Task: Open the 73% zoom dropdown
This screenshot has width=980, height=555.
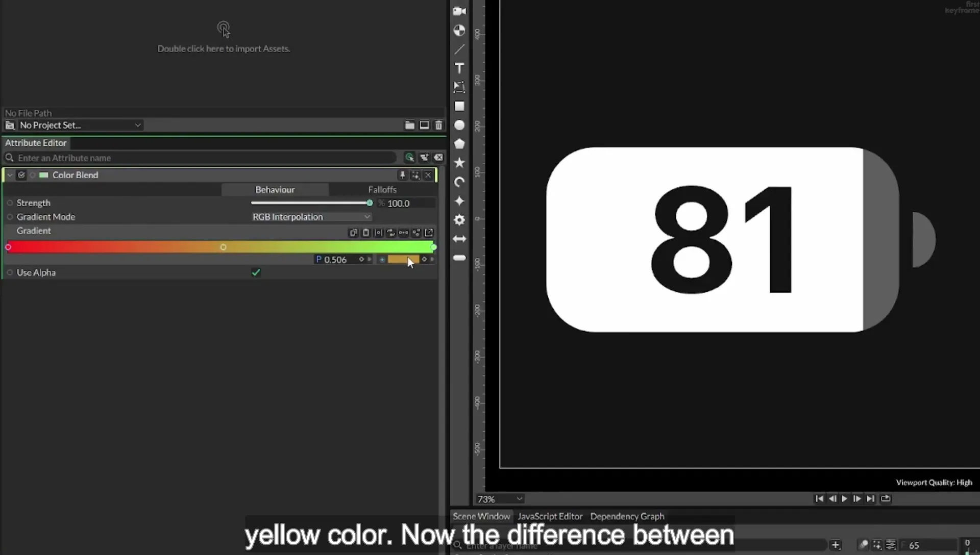Action: click(500, 499)
